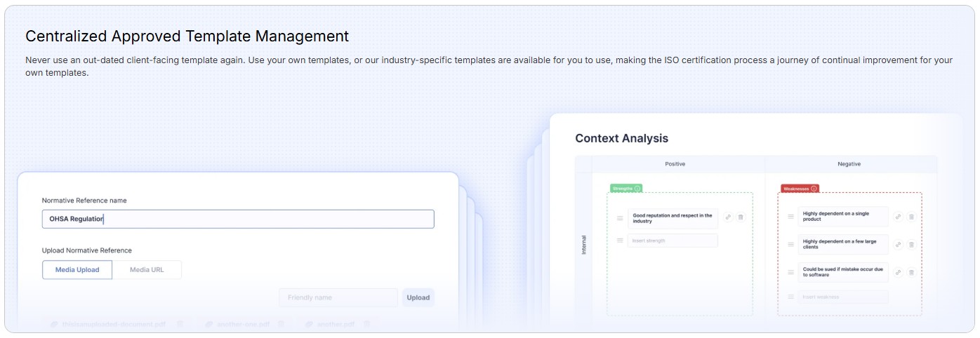Click link icon for 'Could be sued' weakness
The height and width of the screenshot is (338, 980).
(x=898, y=272)
